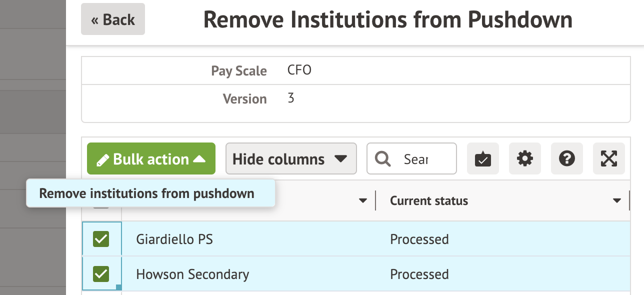644x295 pixels.
Task: Select the Giardiello PS institution cell
Action: (174, 239)
